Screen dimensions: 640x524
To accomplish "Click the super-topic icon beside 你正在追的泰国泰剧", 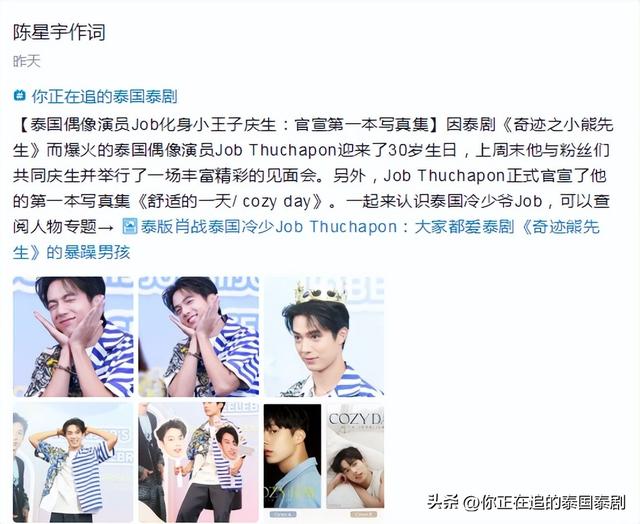I will click(x=19, y=95).
